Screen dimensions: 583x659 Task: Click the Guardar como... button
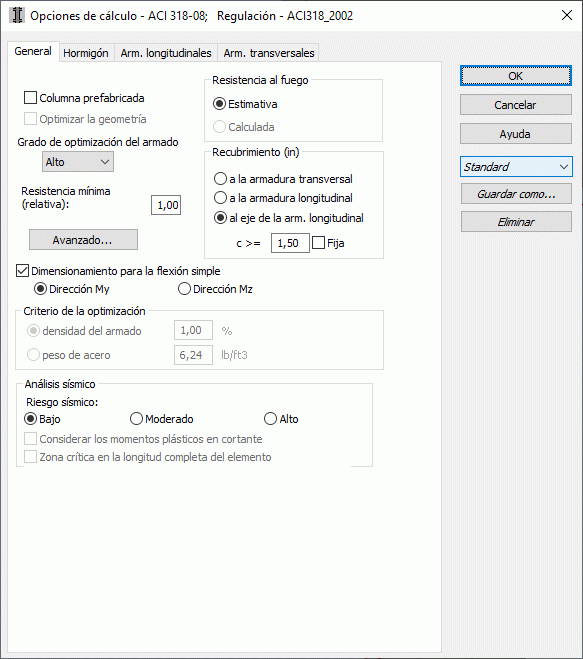516,194
